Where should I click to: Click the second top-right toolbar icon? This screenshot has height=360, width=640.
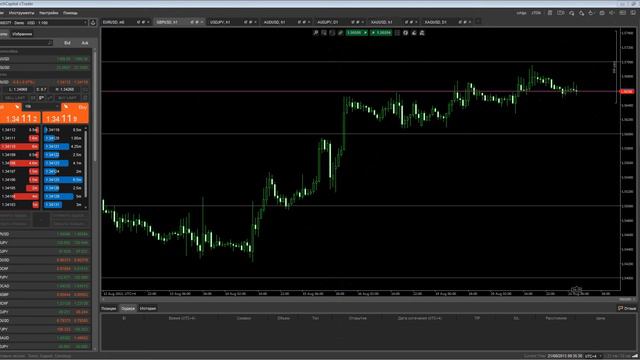click(561, 13)
